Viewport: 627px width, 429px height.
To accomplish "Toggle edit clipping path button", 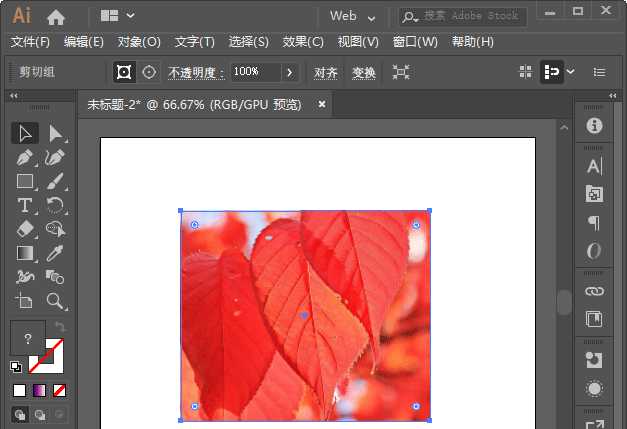I will pyautogui.click(x=124, y=72).
